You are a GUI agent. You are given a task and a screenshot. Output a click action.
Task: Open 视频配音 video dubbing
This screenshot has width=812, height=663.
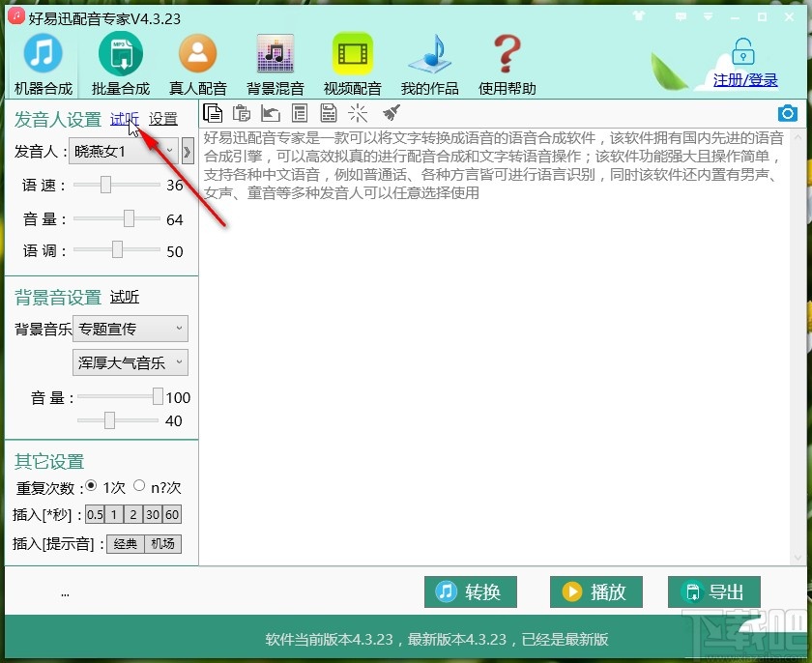(x=352, y=65)
